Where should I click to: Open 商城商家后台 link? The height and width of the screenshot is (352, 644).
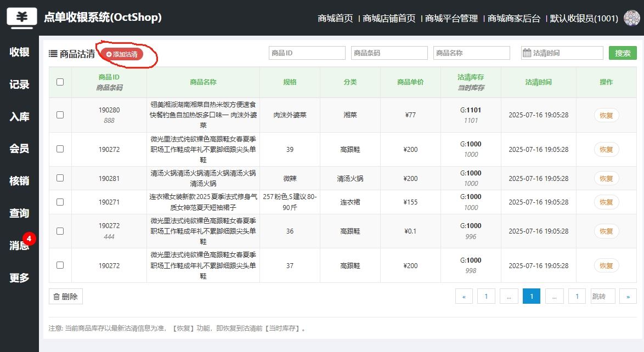(514, 19)
